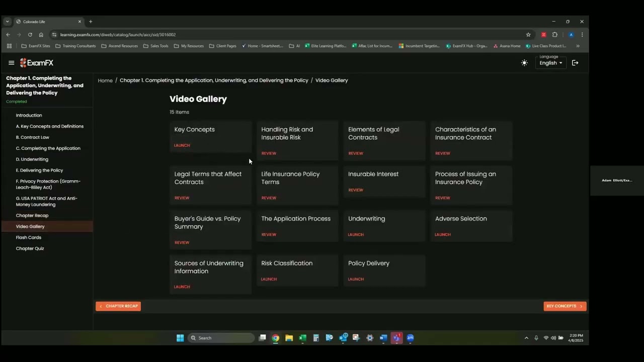The image size is (644, 362).
Task: Click the ExamFX logo
Action: tap(37, 63)
